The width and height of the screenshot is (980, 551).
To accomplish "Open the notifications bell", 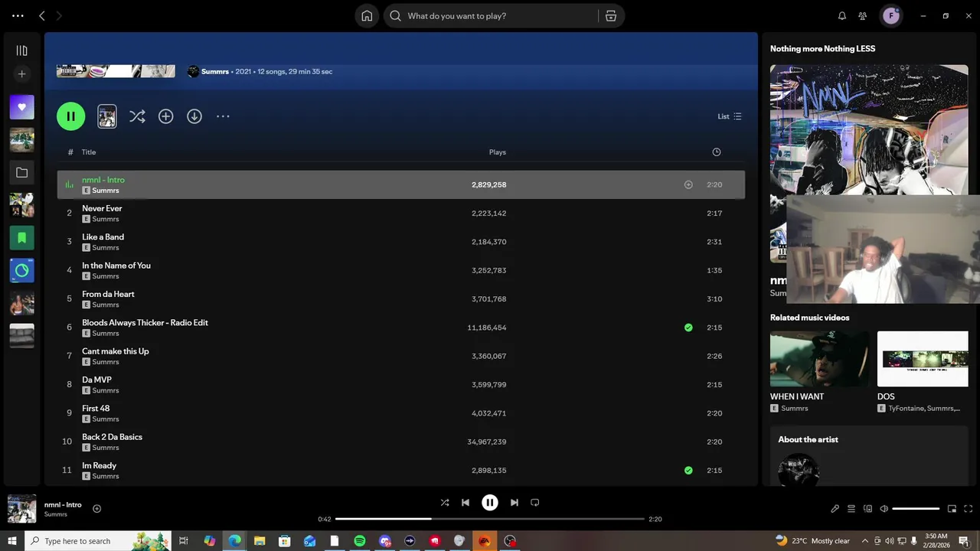I will [842, 16].
